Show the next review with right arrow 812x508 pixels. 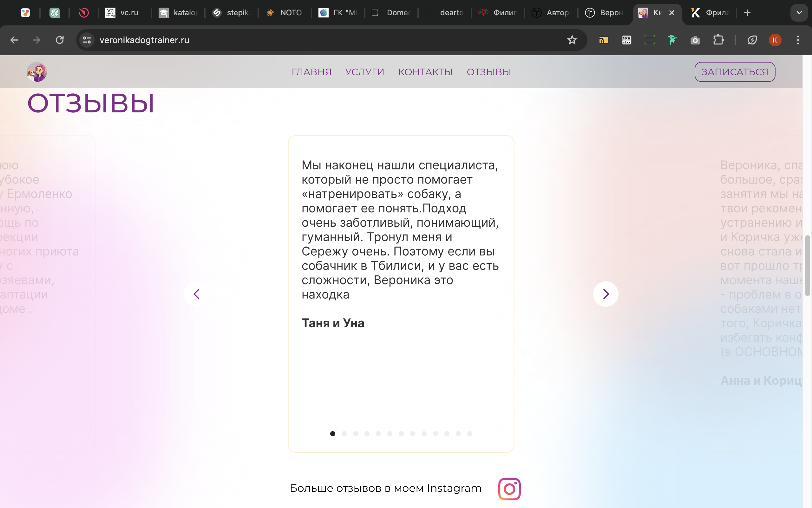(606, 294)
